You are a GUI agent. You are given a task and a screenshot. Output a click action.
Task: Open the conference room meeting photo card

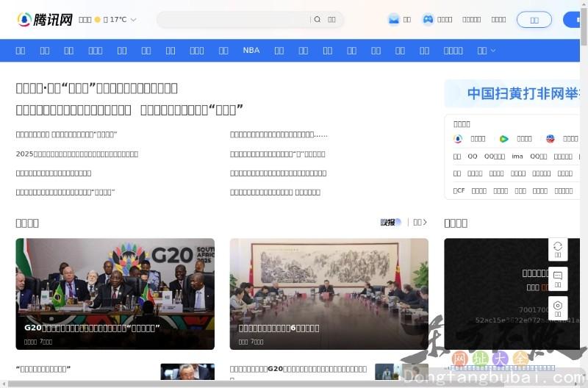coord(329,294)
